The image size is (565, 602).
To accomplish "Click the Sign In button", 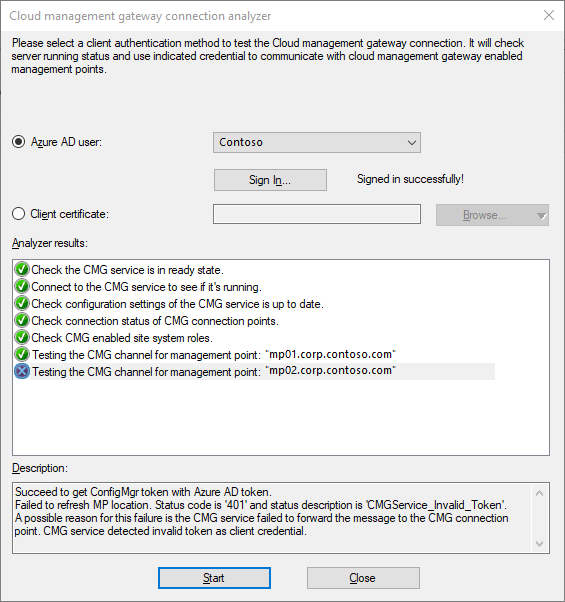I will click(x=270, y=180).
